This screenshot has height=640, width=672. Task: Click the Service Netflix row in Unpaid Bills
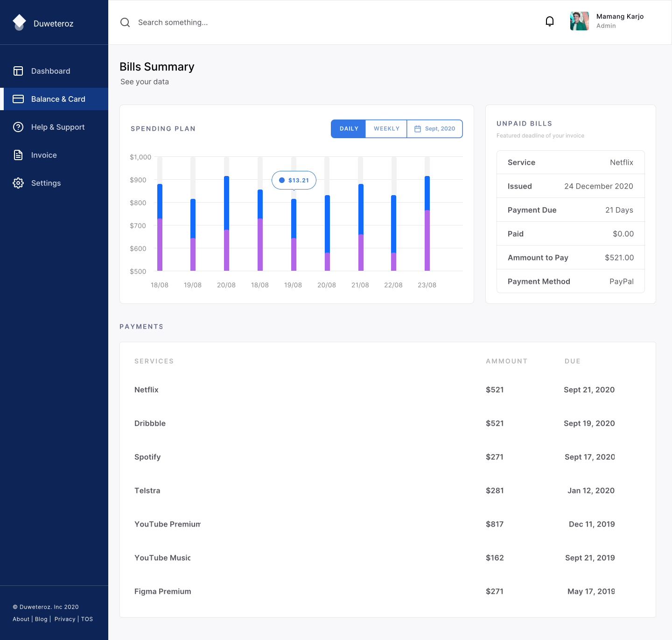[571, 162]
